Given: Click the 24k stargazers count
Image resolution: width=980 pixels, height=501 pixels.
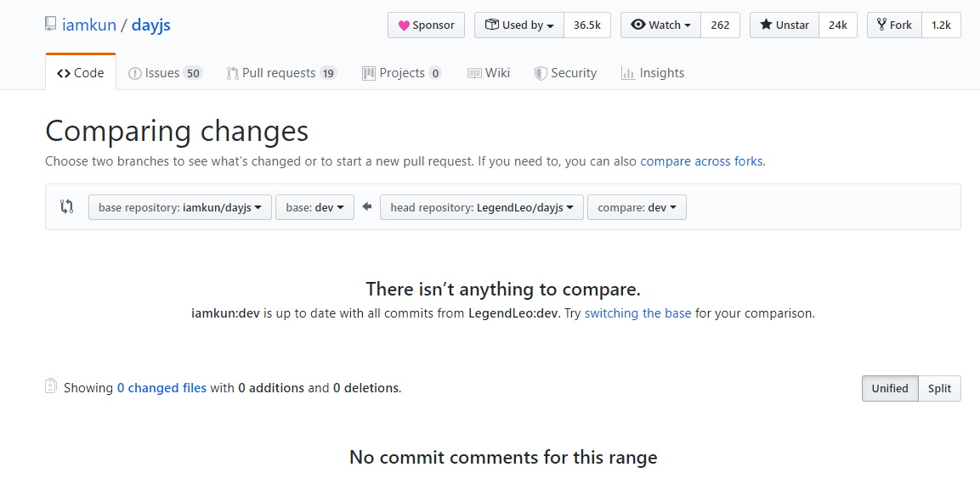Looking at the screenshot, I should coord(838,25).
